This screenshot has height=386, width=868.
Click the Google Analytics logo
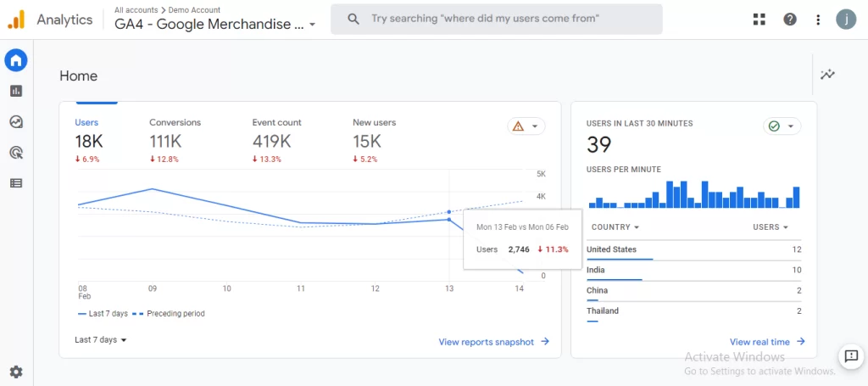click(17, 20)
